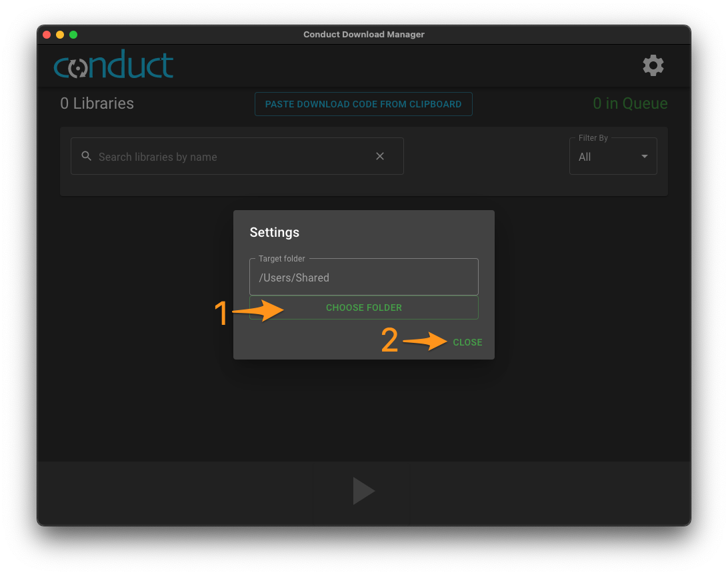Close the window with the red button
The width and height of the screenshot is (728, 575).
[x=47, y=35]
